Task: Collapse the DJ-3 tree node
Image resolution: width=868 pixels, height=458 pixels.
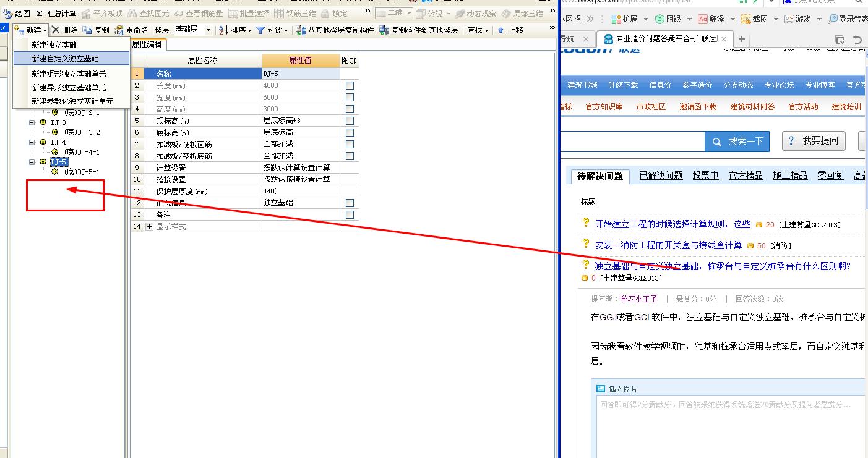Action: click(32, 122)
